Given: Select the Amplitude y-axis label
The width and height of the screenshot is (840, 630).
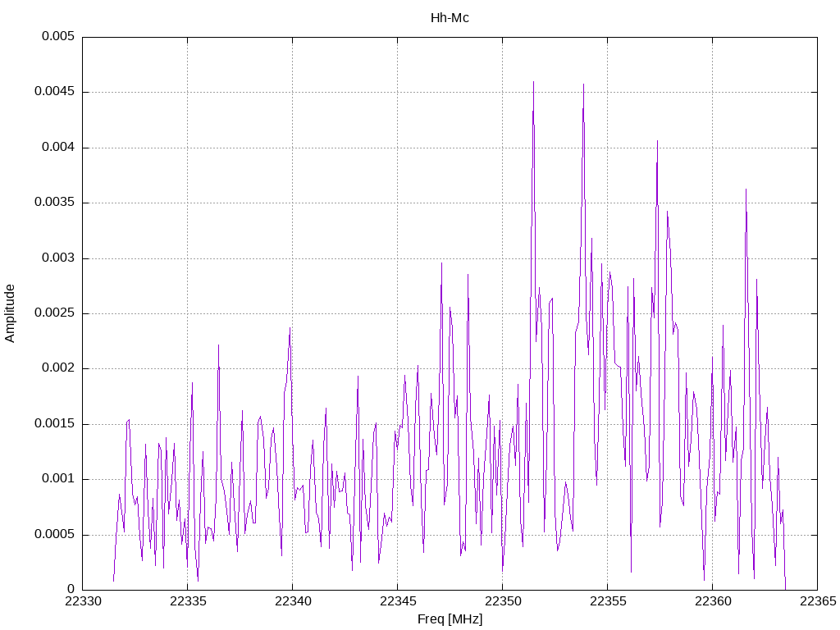Looking at the screenshot, I should (x=10, y=313).
